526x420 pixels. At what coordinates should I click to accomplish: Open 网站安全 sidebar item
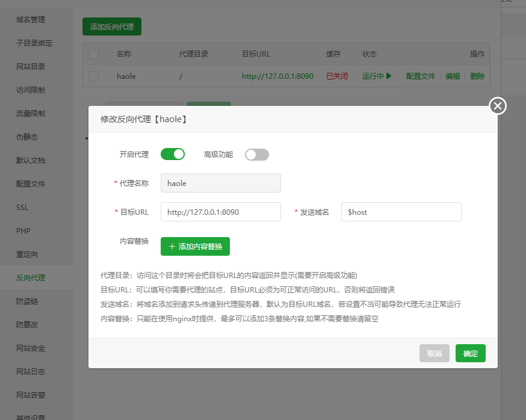pyautogui.click(x=31, y=348)
